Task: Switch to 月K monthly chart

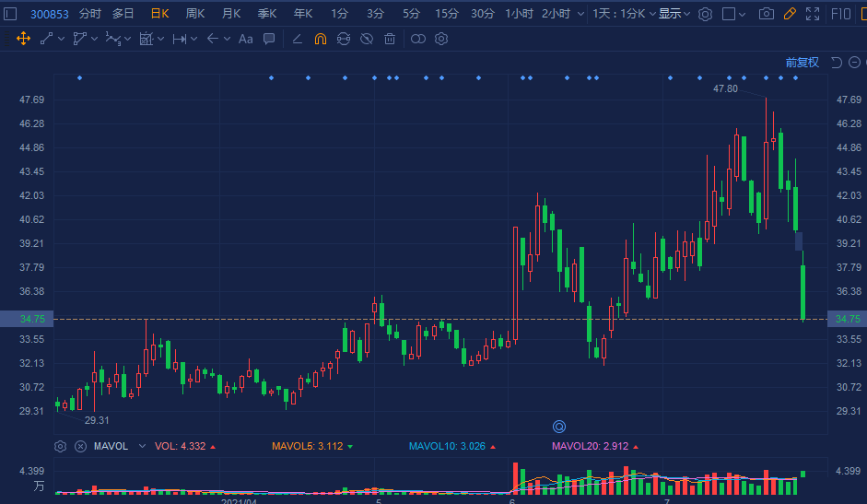Action: click(231, 14)
